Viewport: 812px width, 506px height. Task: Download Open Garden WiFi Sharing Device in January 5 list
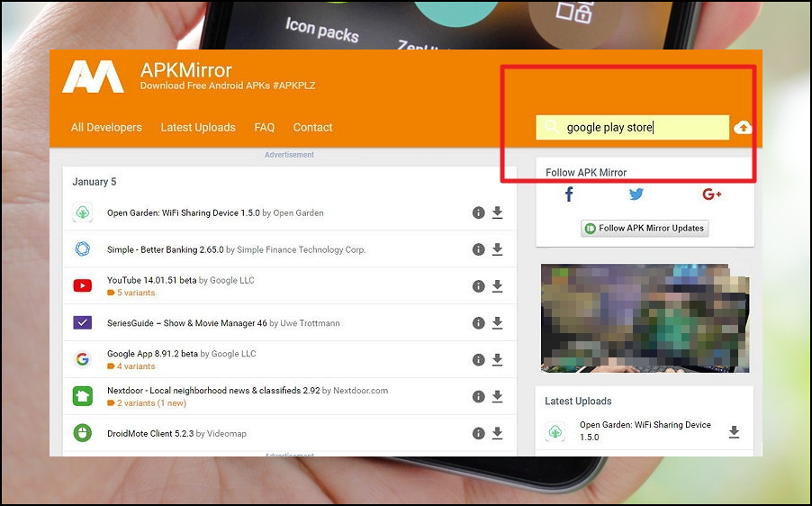point(497,212)
